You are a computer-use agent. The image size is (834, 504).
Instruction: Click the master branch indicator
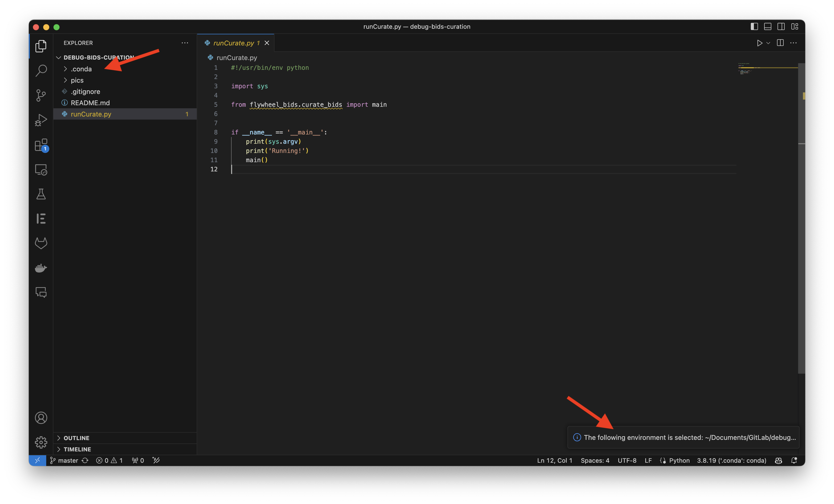point(64,460)
